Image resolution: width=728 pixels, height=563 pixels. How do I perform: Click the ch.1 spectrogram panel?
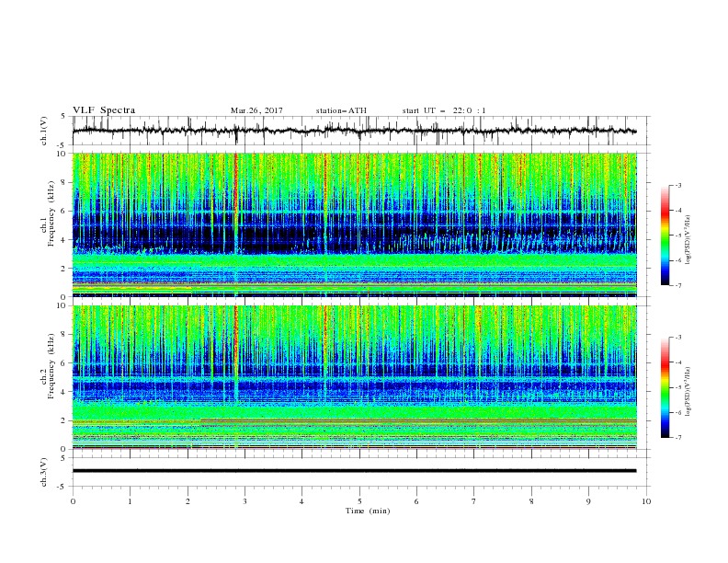point(355,224)
